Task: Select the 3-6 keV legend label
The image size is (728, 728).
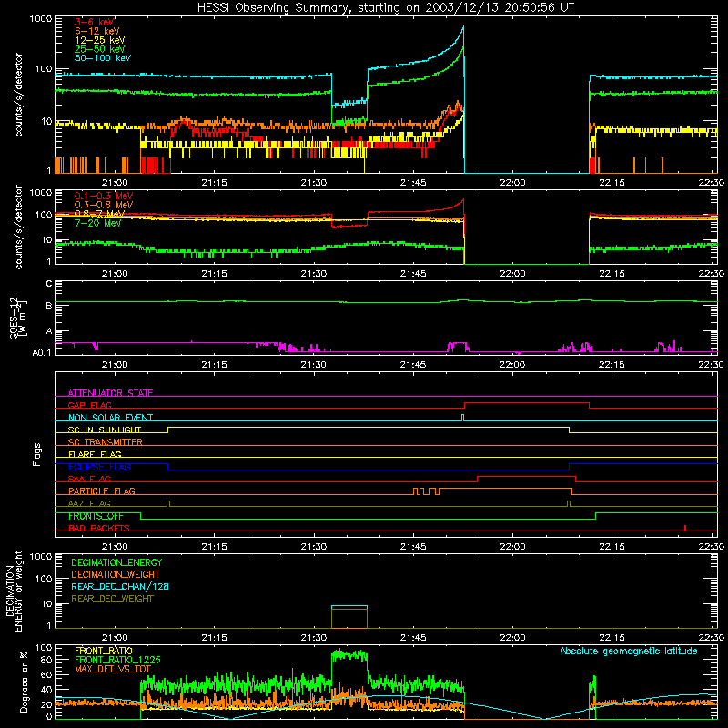Action: point(95,22)
